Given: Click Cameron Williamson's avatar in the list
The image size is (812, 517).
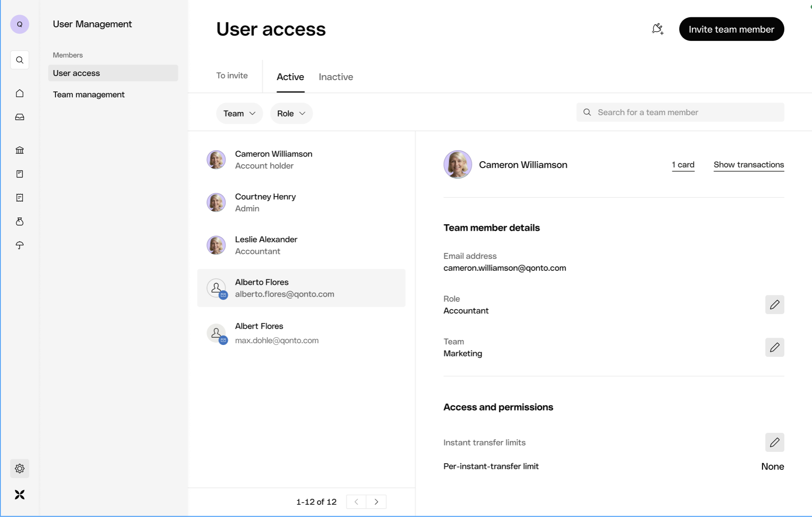Looking at the screenshot, I should pos(216,160).
